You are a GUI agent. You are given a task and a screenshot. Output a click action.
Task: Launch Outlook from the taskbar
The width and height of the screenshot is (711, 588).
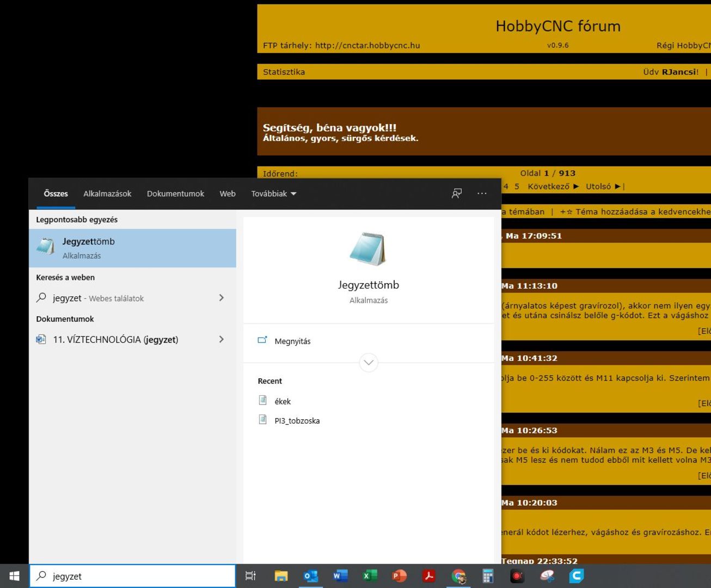click(311, 576)
